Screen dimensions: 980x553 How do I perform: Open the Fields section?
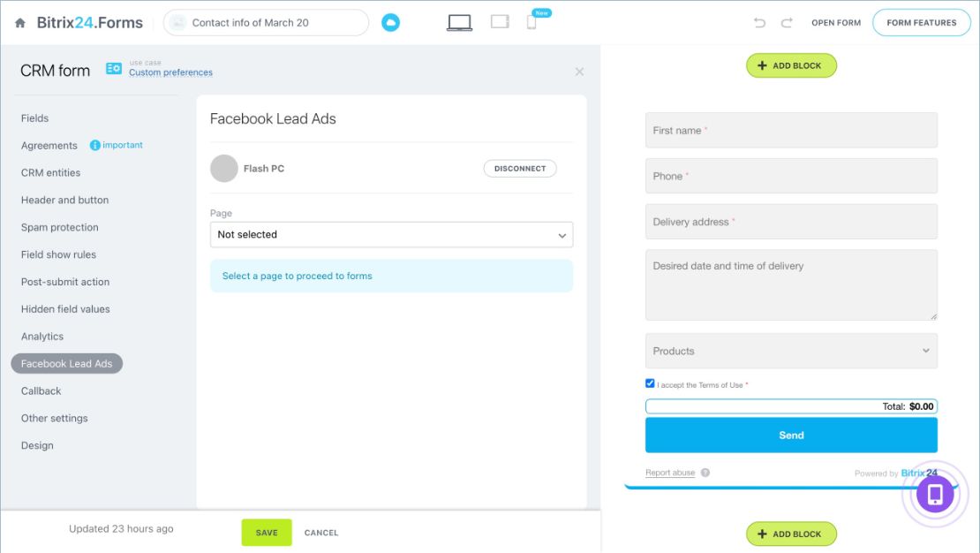point(34,118)
